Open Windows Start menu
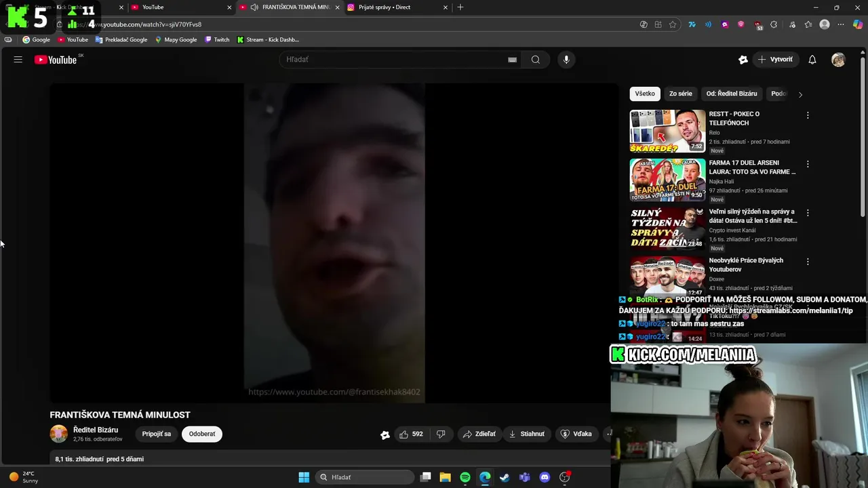This screenshot has width=868, height=488. [304, 477]
